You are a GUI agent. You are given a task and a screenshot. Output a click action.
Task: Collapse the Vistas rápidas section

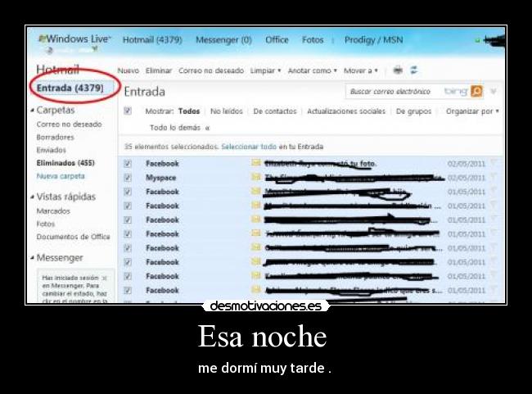click(x=32, y=197)
